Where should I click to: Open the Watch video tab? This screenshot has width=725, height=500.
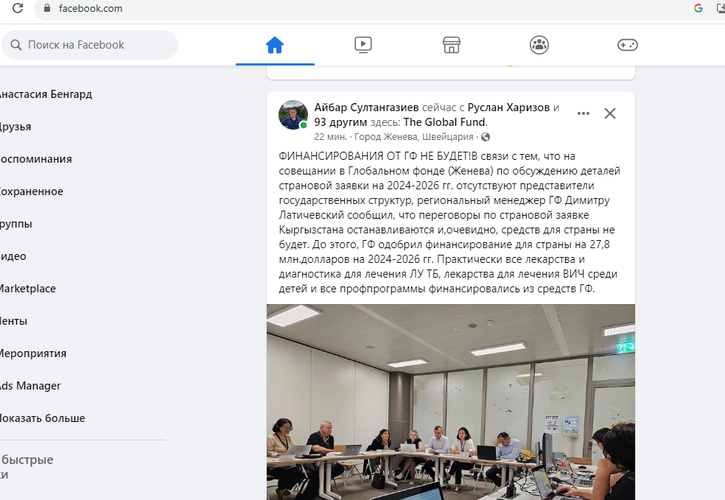click(x=363, y=45)
